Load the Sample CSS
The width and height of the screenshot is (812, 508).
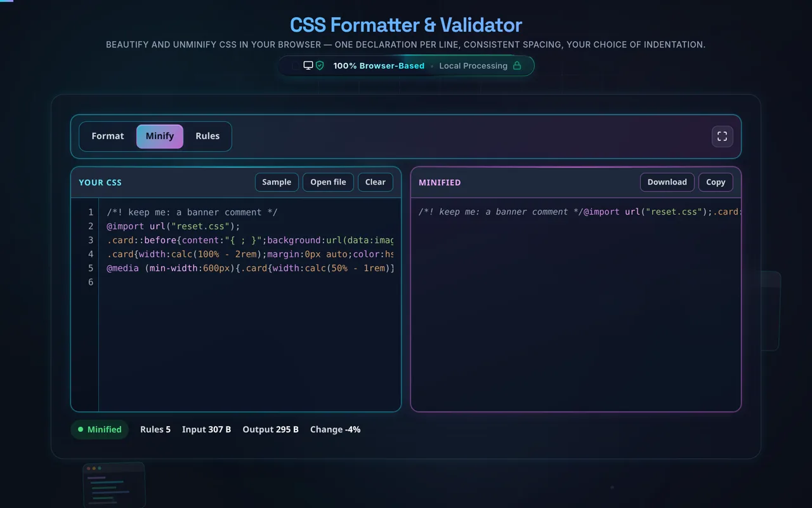pyautogui.click(x=277, y=182)
